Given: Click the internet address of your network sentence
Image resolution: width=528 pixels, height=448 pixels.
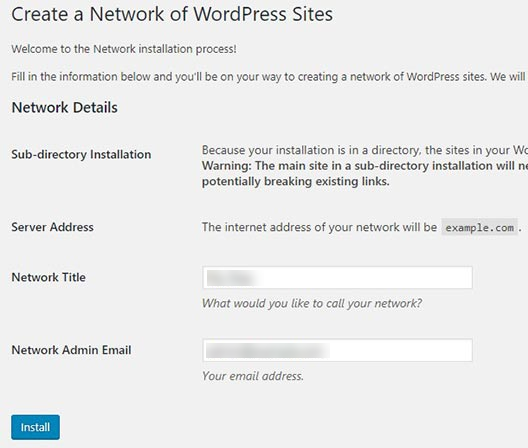Looking at the screenshot, I should click(x=319, y=227).
